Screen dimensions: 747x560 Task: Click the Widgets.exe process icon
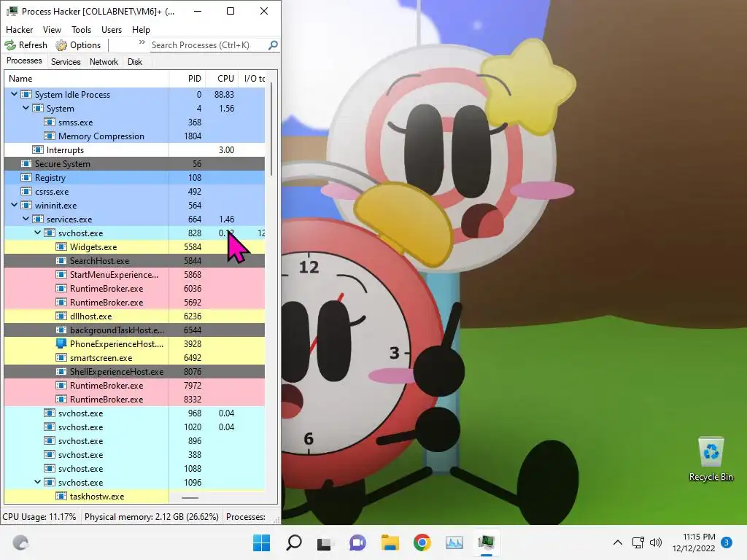tap(61, 246)
